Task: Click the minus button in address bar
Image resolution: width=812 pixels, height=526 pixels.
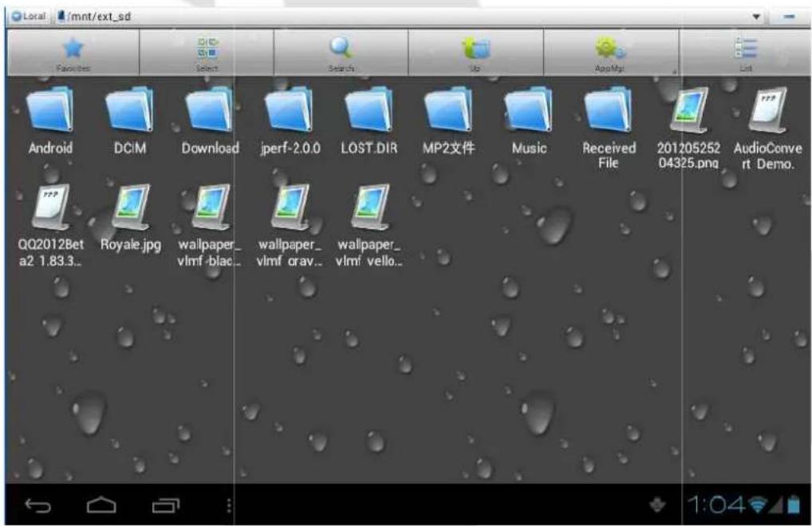Action: pos(789,17)
